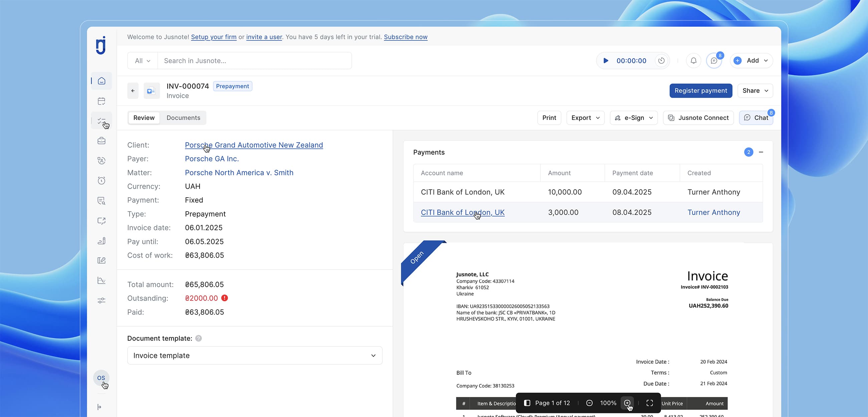Screen dimensions: 868x417
Task: Click the Print button
Action: pyautogui.click(x=549, y=118)
